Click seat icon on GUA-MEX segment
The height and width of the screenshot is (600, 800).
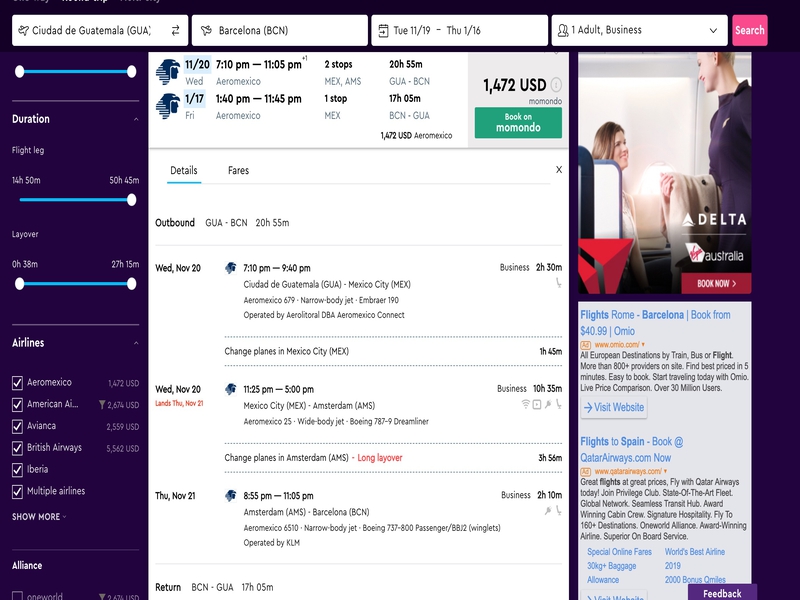coord(559,283)
